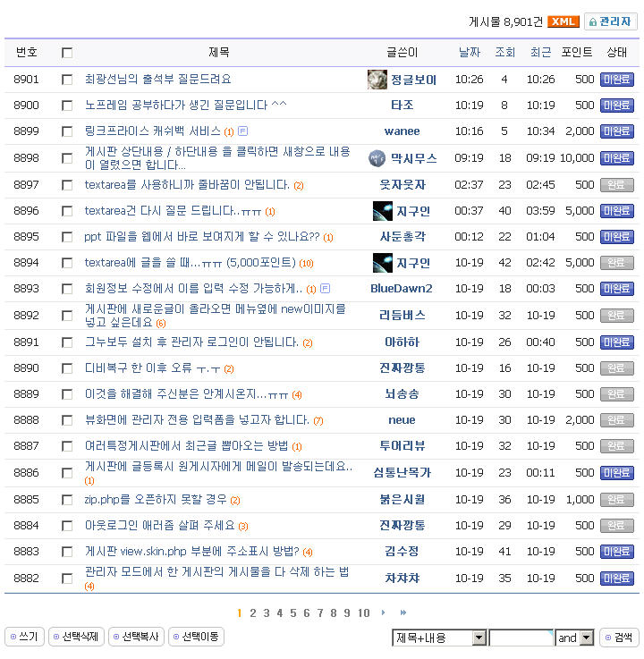Click the 선택삭제 delete selected button

(77, 637)
